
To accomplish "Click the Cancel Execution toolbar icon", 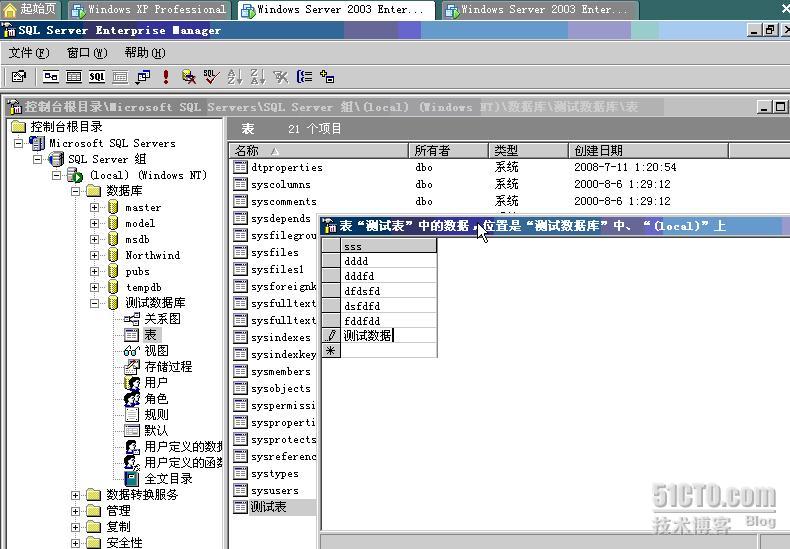I will click(x=188, y=77).
